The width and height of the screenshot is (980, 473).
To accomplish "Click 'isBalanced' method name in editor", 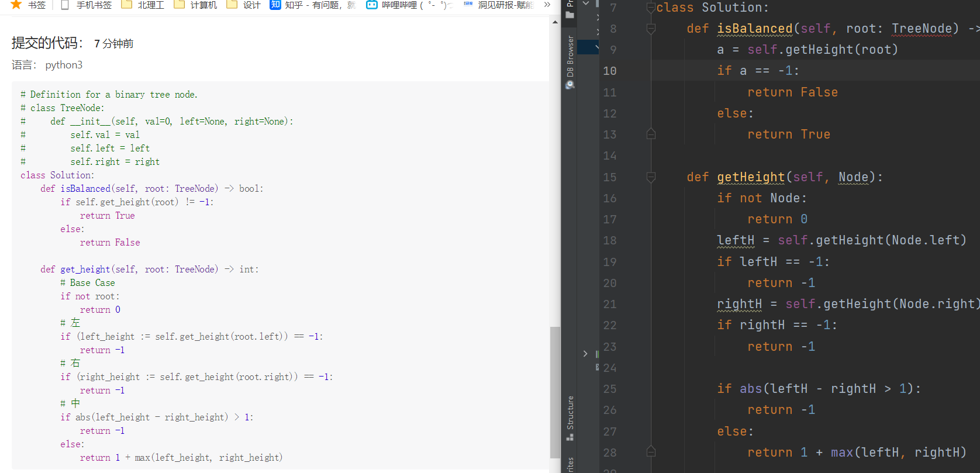I will click(755, 29).
